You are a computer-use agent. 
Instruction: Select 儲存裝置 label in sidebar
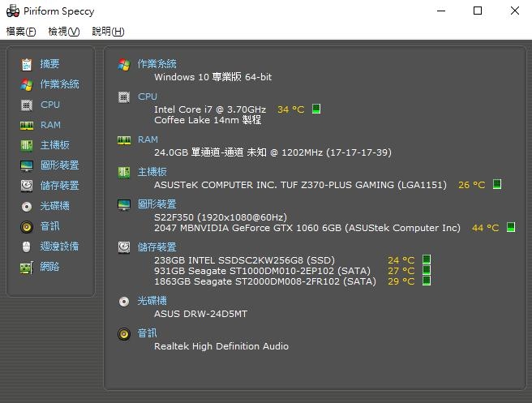tap(60, 186)
